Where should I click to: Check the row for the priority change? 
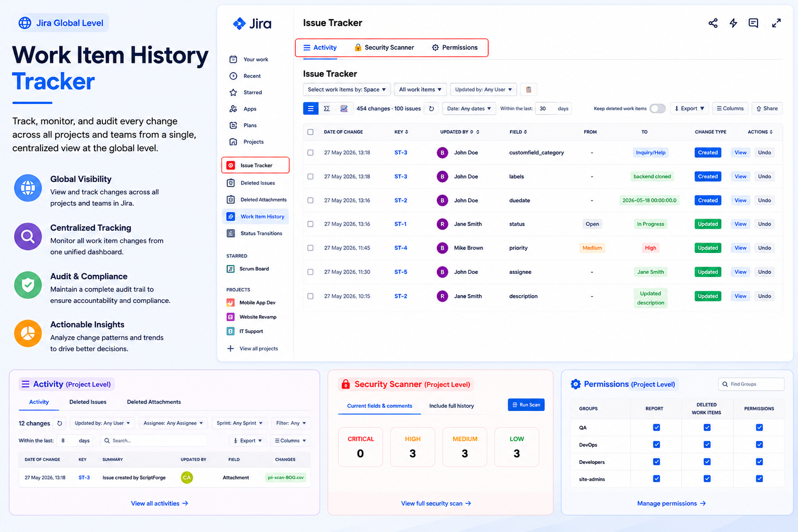[x=310, y=248]
